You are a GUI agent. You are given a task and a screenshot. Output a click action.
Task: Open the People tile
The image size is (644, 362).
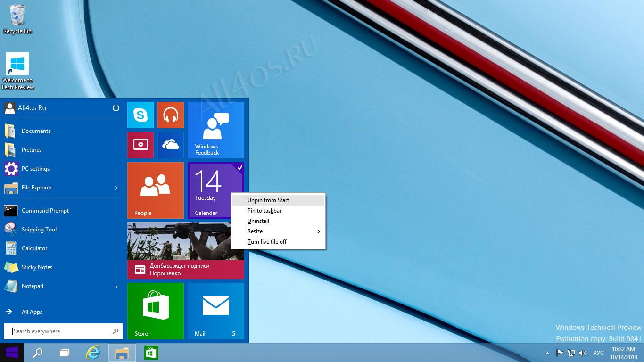(x=156, y=190)
